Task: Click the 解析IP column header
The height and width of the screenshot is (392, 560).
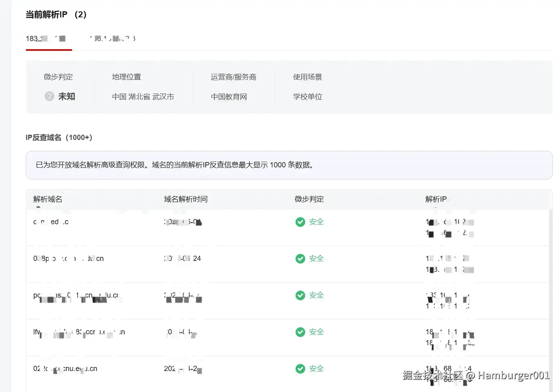Action: (436, 199)
